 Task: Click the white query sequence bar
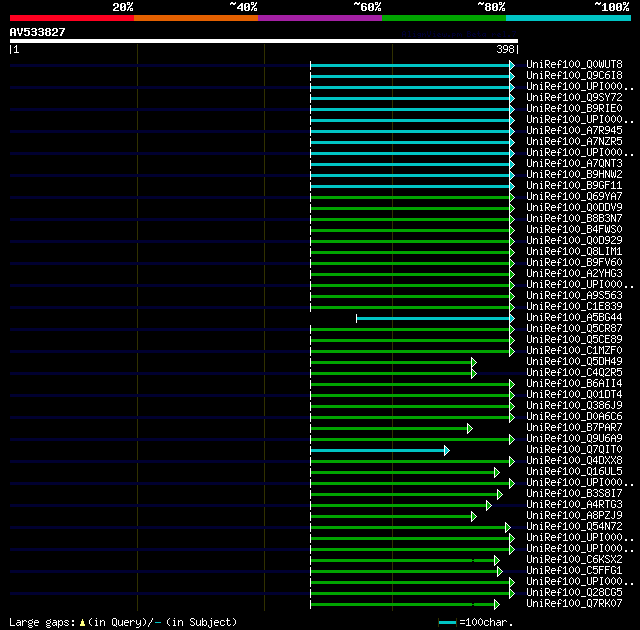(x=264, y=41)
